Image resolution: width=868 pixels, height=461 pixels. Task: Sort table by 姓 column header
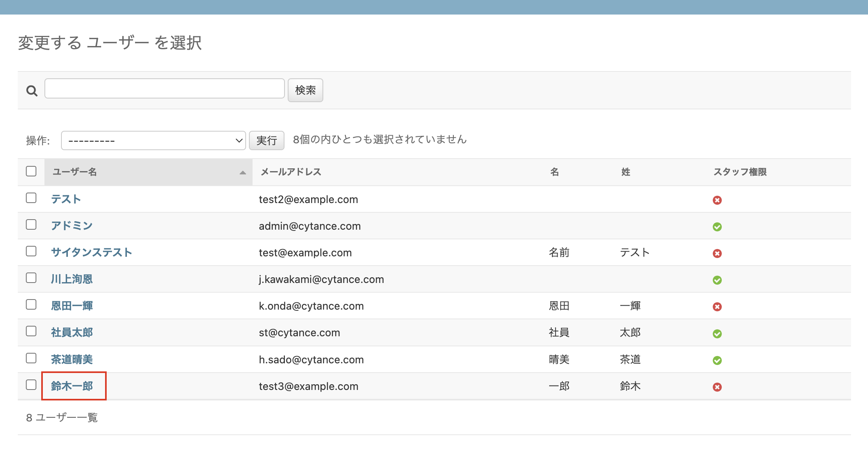pos(626,172)
